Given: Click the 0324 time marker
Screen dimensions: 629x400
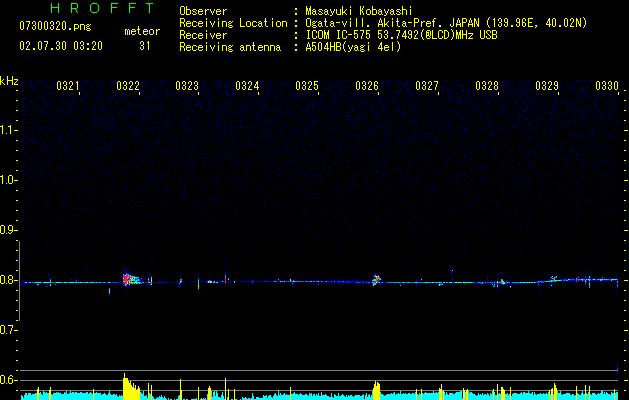Looking at the screenshot, I should tap(247, 86).
